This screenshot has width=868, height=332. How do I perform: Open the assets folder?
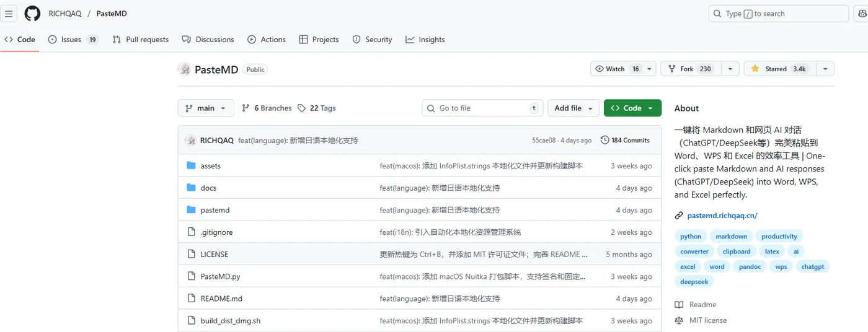pyautogui.click(x=211, y=166)
